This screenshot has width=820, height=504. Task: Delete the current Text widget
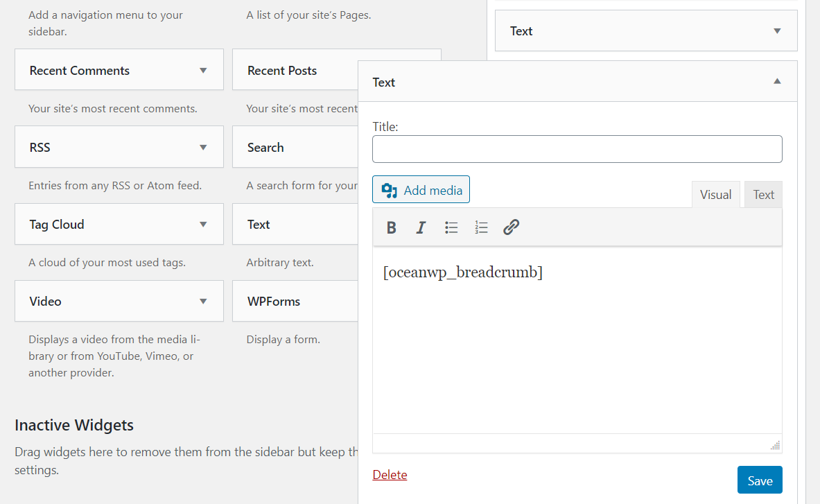click(x=390, y=474)
